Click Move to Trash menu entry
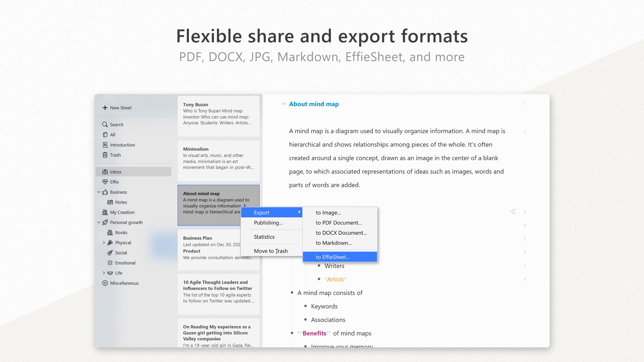Image resolution: width=644 pixels, height=362 pixels. coord(271,251)
